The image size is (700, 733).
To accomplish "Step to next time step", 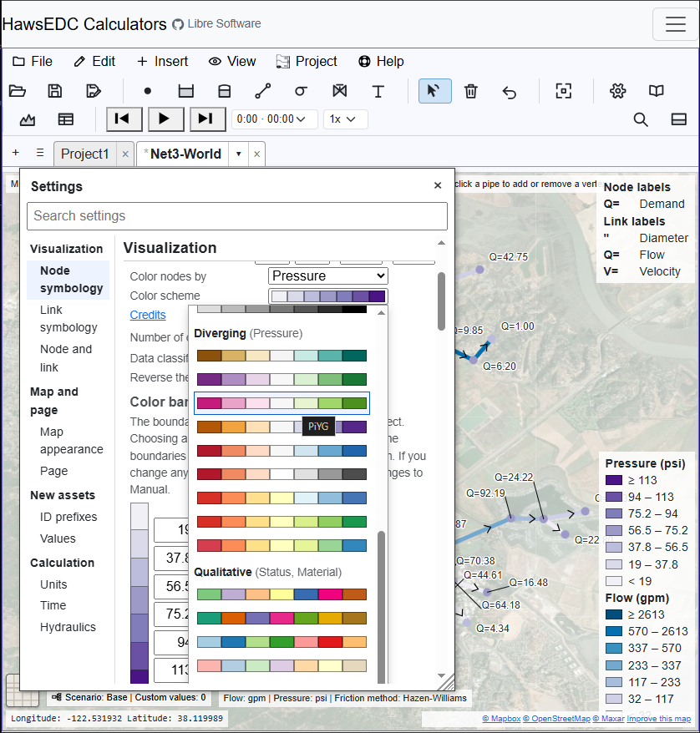I will [x=208, y=119].
